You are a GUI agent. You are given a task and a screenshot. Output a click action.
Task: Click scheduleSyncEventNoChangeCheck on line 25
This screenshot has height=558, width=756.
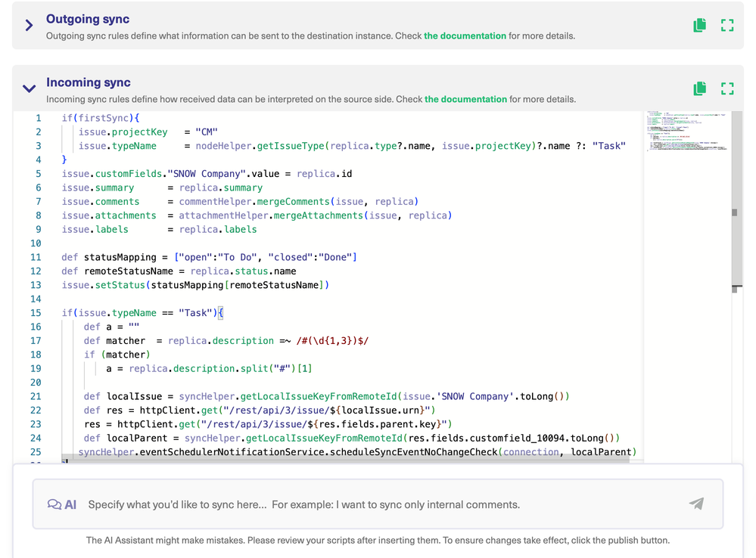click(x=413, y=452)
